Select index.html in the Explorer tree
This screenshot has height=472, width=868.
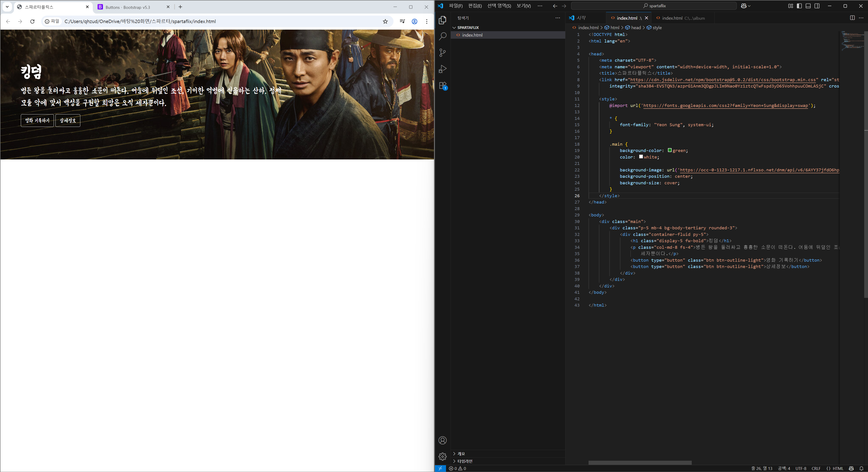point(508,35)
